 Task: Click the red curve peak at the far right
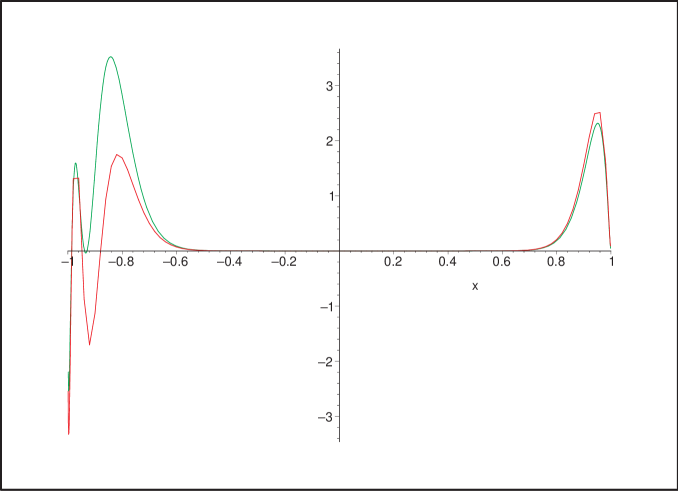[597, 114]
